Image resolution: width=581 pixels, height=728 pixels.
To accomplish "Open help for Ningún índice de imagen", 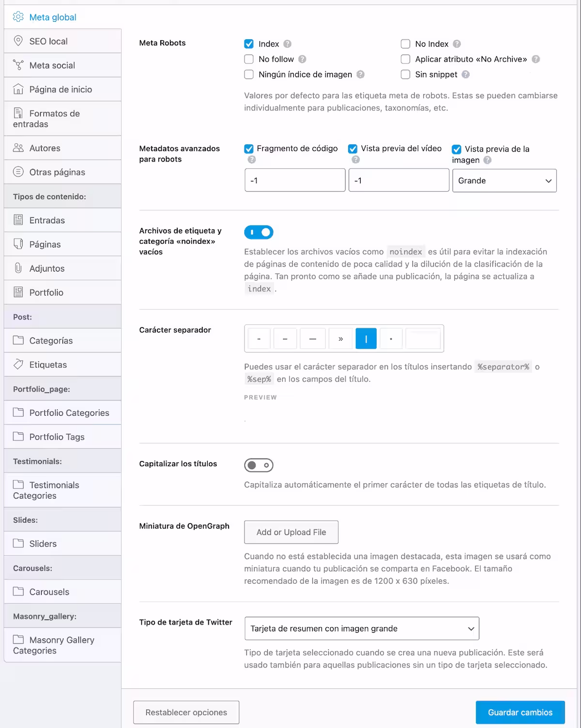I will (360, 75).
